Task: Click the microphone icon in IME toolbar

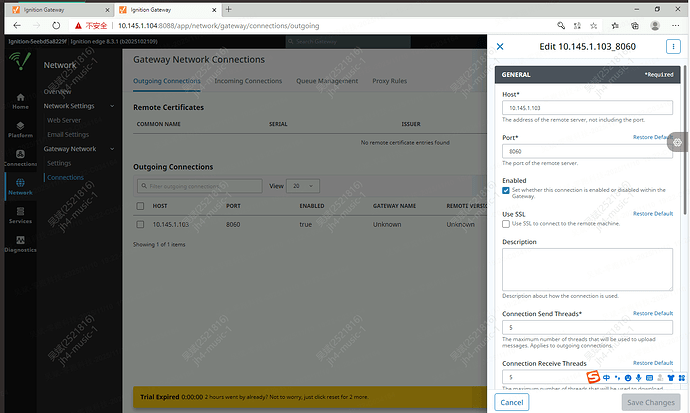Action: click(x=639, y=377)
